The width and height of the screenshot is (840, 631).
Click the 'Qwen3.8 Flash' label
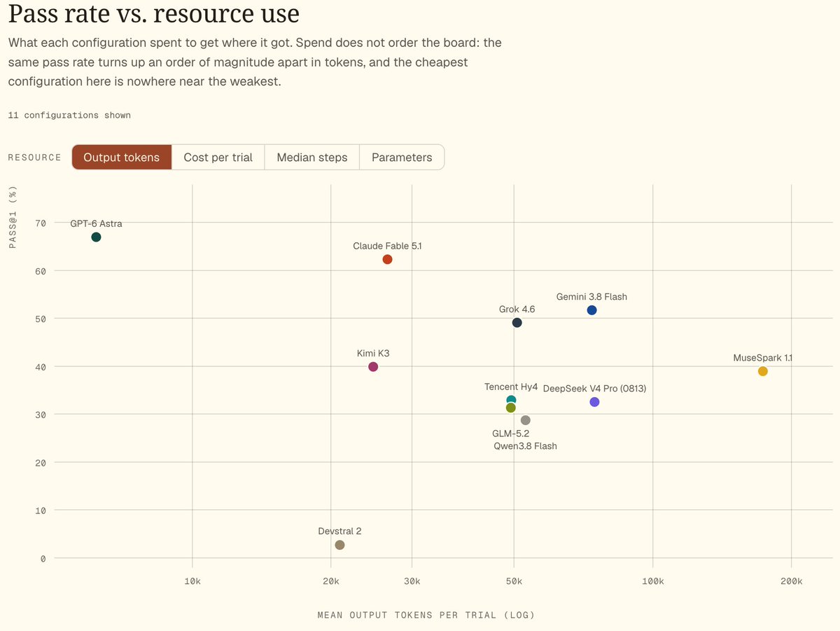coord(526,445)
